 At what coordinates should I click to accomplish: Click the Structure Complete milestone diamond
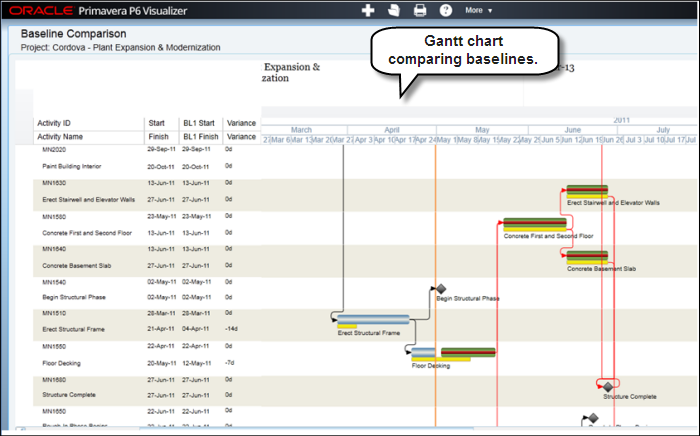(608, 387)
